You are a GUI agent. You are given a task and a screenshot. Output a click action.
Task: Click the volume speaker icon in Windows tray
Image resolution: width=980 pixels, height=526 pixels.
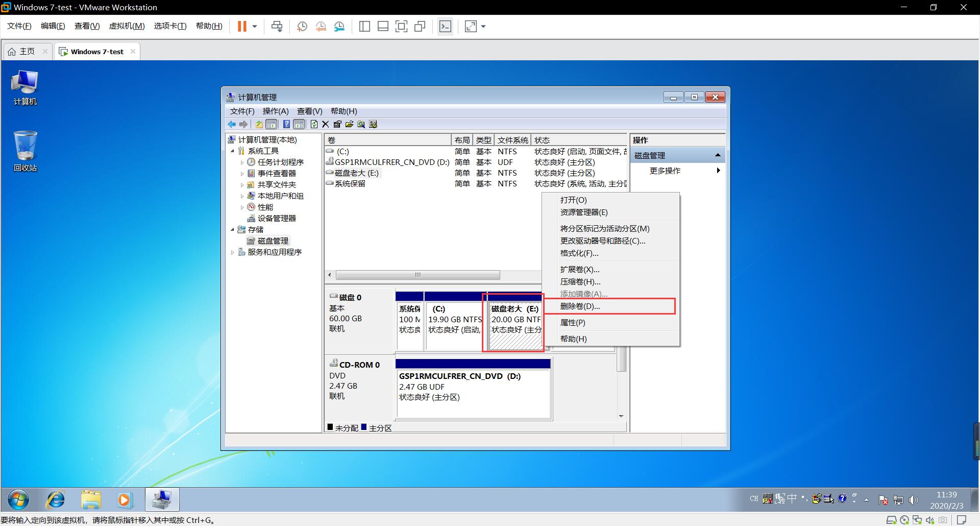tap(914, 500)
